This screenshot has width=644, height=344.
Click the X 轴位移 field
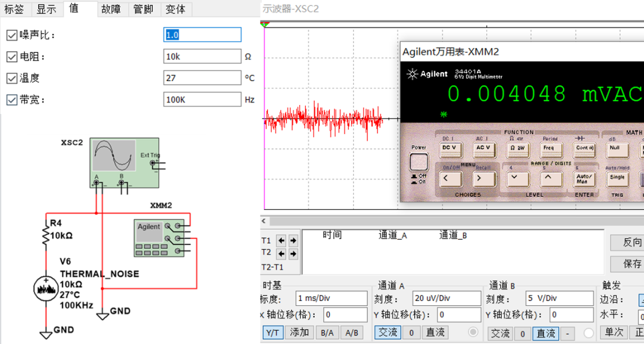pyautogui.click(x=345, y=315)
